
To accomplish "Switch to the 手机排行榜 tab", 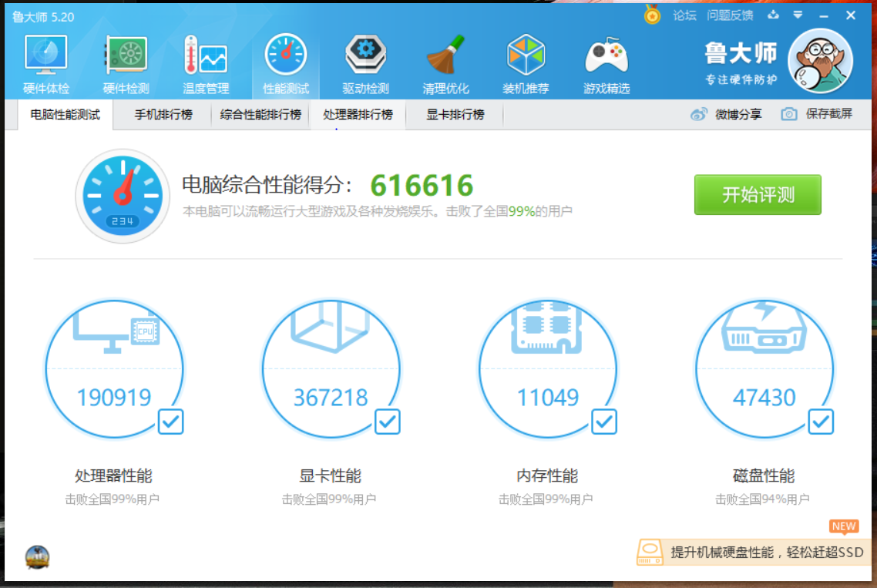I will [x=163, y=115].
